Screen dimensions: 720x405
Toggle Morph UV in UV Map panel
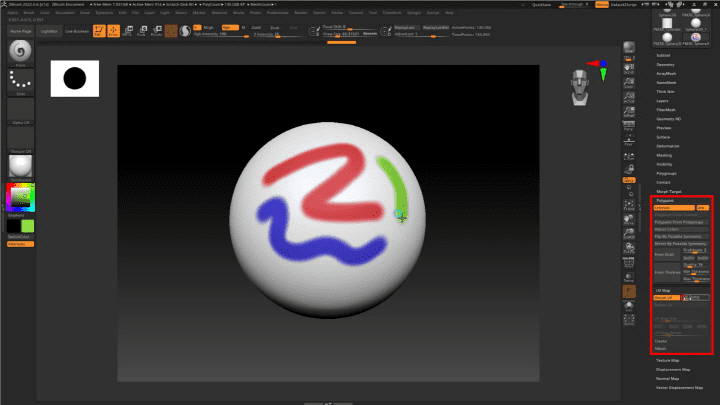click(666, 298)
